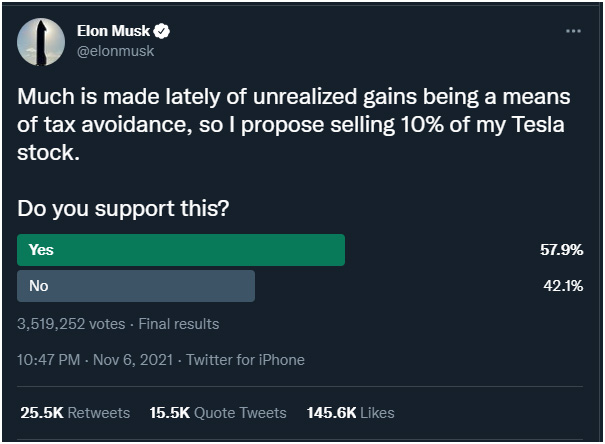The height and width of the screenshot is (444, 605).
Task: Open the three-dot more options menu
Action: pos(573,31)
